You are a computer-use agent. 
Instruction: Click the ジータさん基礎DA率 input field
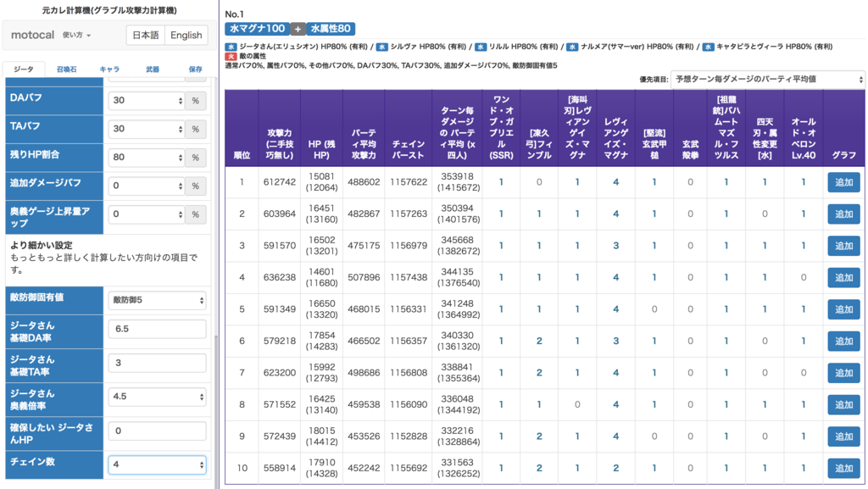click(157, 329)
